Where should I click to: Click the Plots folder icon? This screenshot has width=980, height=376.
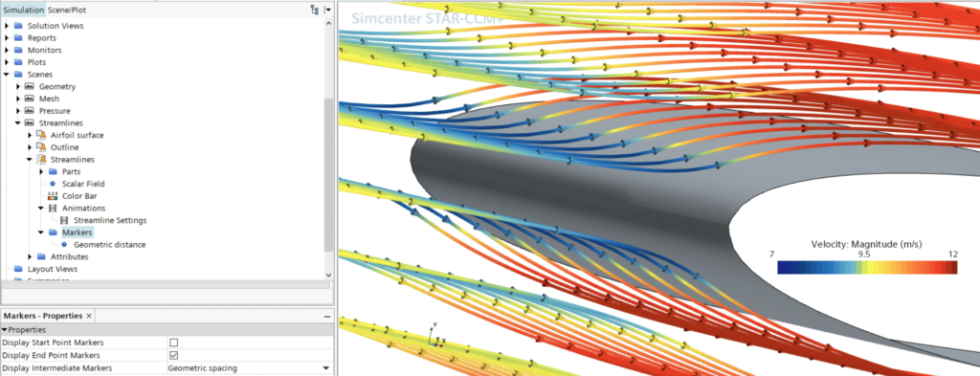coord(17,62)
